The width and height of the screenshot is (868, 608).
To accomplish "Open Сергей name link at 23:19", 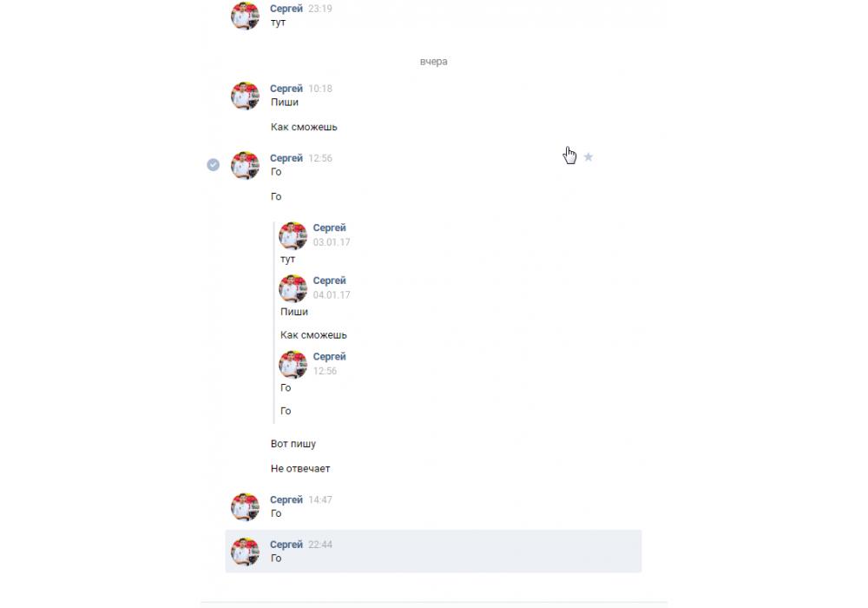I will point(286,9).
